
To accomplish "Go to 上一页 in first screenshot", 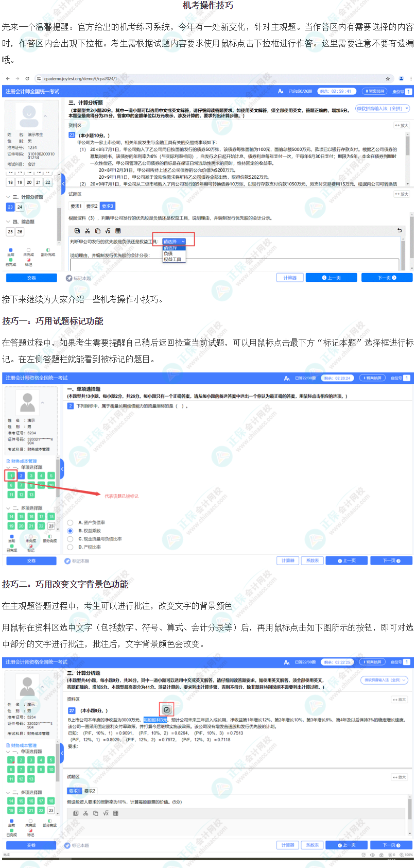I will (x=332, y=278).
